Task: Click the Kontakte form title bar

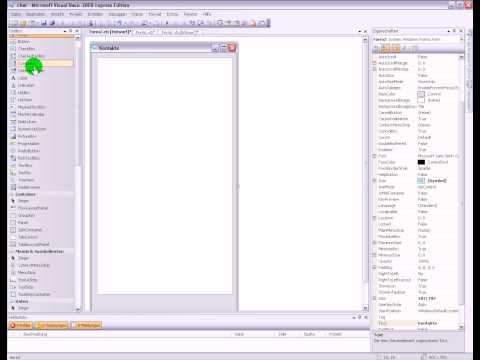Action: pyautogui.click(x=163, y=48)
